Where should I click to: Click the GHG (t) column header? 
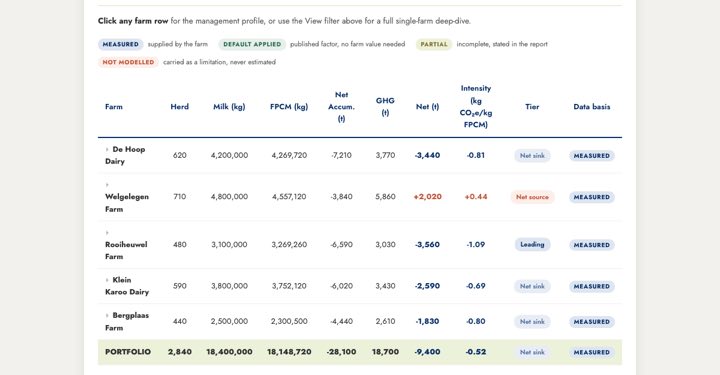coord(385,106)
